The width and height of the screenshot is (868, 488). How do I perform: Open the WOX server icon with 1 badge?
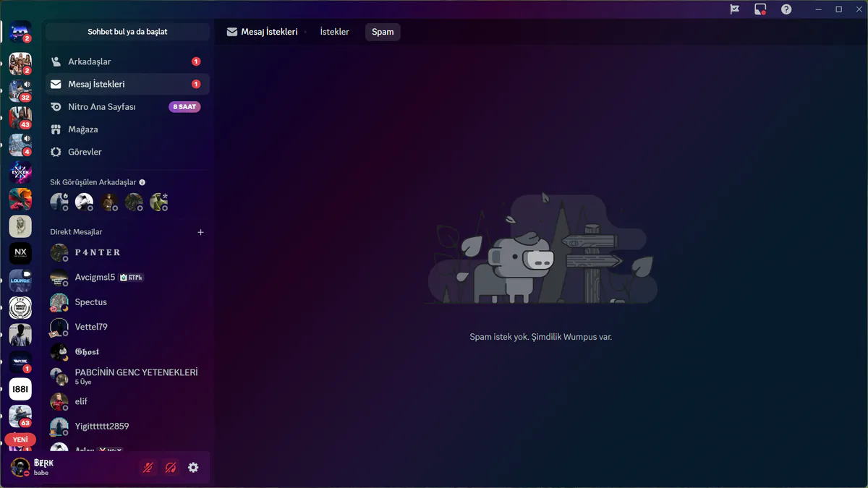[x=20, y=361]
